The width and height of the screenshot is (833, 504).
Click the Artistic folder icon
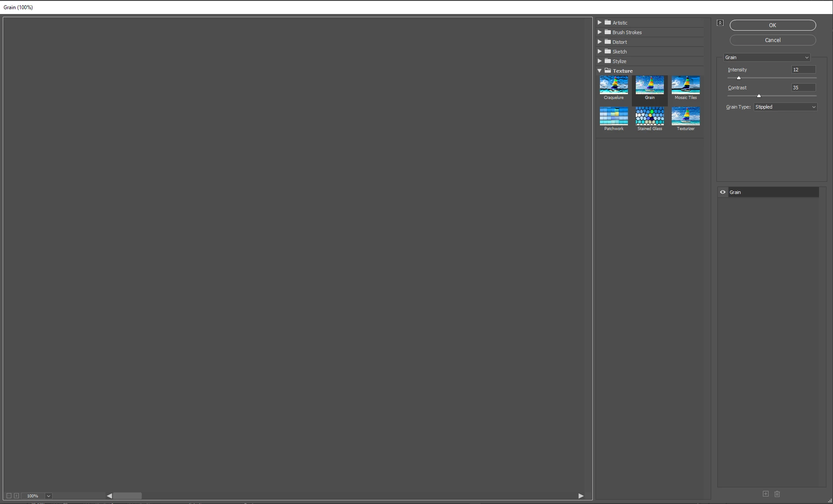coord(608,22)
